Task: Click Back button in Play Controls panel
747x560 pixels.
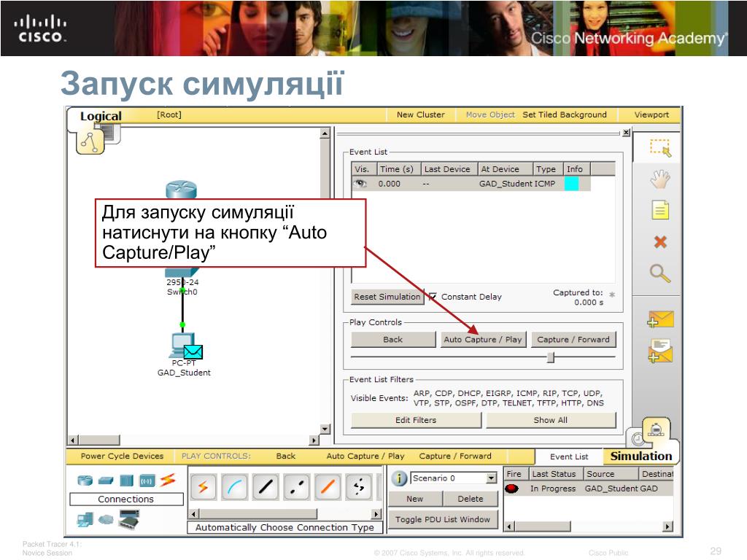Action: point(393,340)
